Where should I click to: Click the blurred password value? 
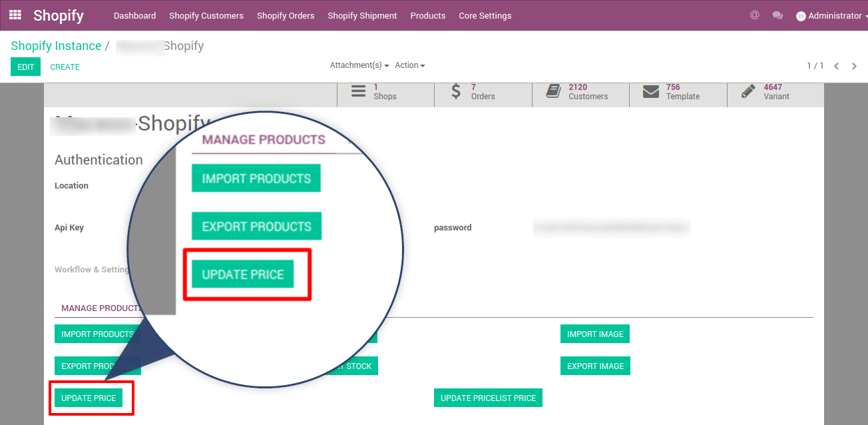click(611, 228)
